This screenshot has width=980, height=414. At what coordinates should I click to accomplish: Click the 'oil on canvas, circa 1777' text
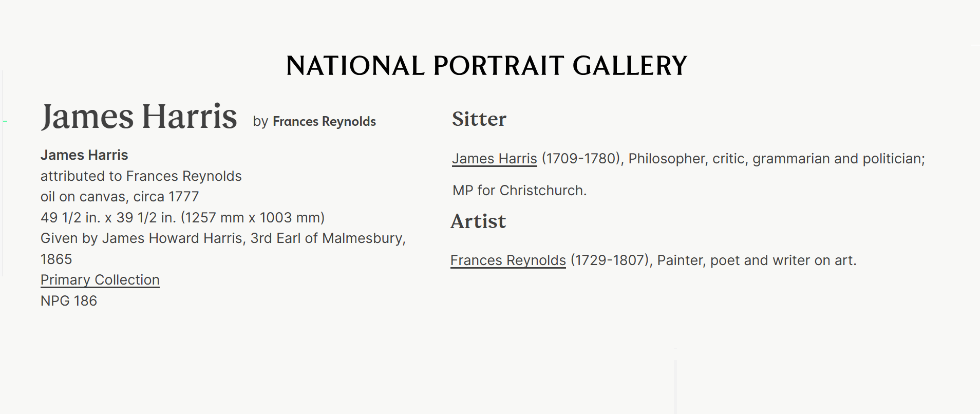point(120,197)
